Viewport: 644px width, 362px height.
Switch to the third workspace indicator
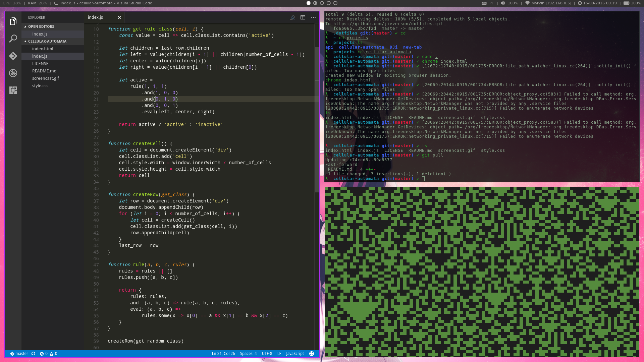pos(322,3)
